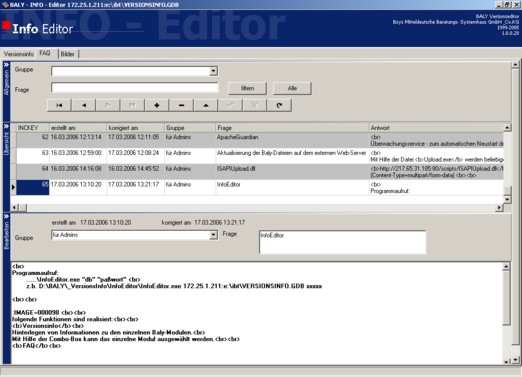
Task: Collapse the Übersicht side panel chevron
Action: [6, 127]
